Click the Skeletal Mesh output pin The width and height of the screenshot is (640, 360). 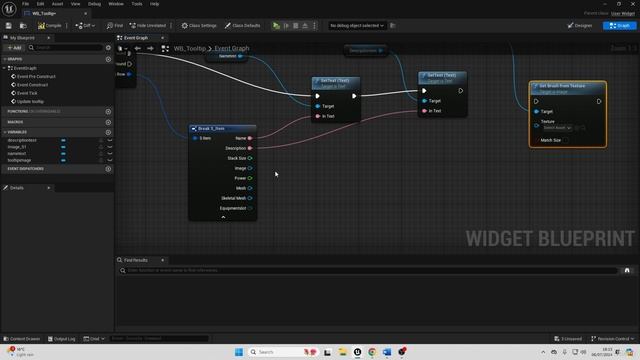(250, 198)
